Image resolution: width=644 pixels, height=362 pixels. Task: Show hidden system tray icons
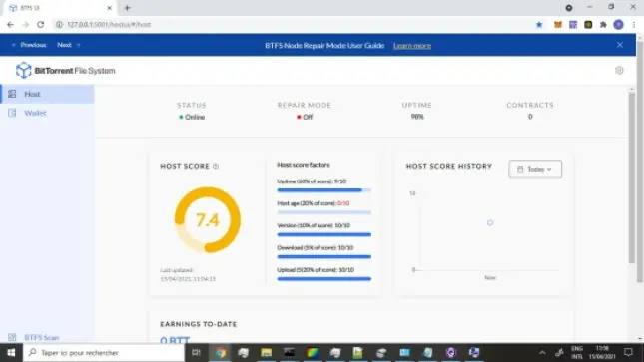542,353
